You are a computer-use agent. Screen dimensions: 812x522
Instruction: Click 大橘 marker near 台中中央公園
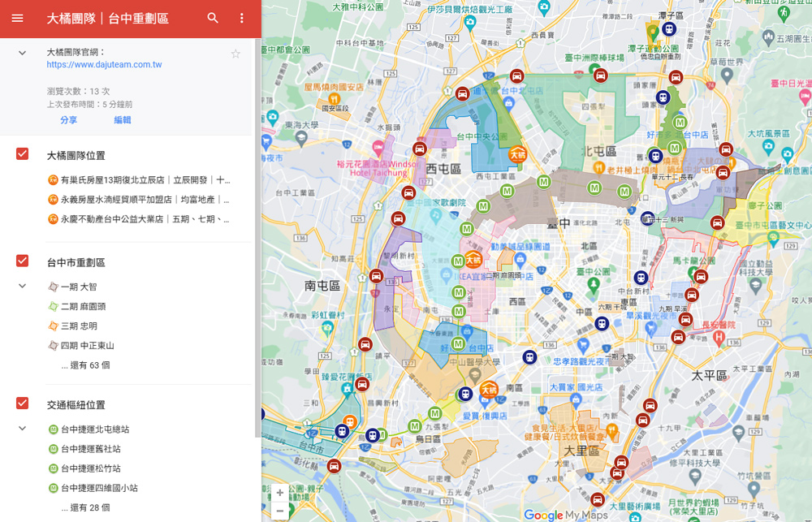point(517,154)
